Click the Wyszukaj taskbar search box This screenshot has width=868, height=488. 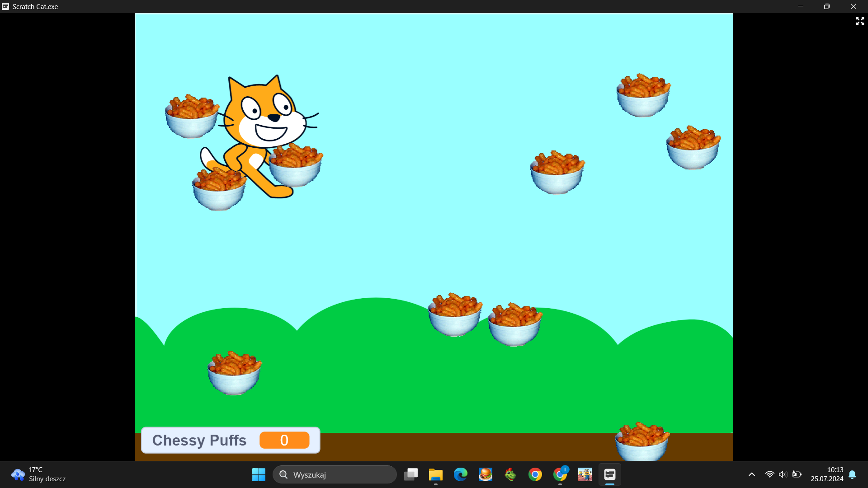pos(335,474)
